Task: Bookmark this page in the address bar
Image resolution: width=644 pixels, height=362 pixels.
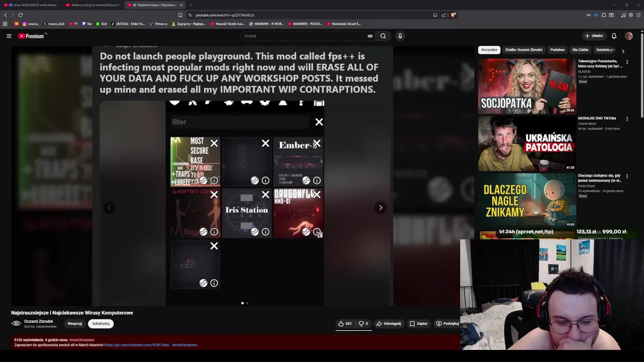Action: click(x=180, y=15)
